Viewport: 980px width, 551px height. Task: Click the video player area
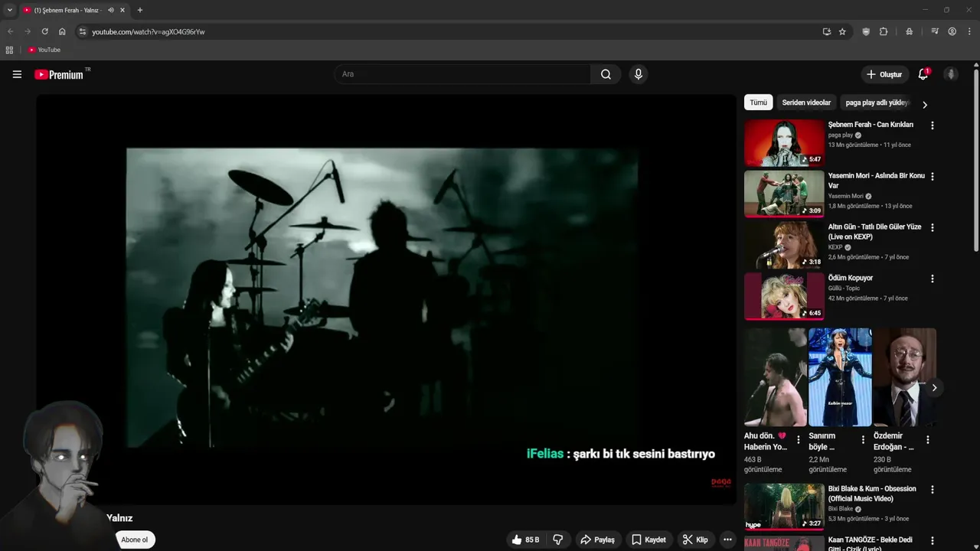tap(386, 299)
